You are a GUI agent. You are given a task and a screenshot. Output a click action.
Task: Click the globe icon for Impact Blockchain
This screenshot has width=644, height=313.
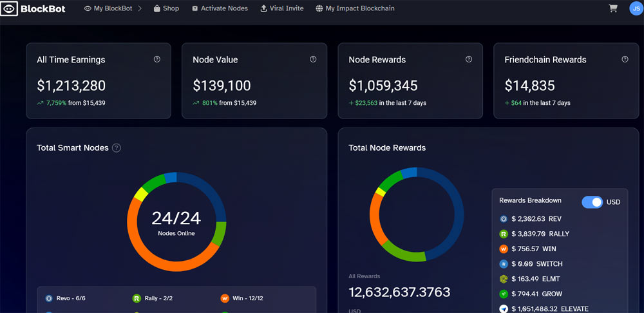(x=319, y=8)
